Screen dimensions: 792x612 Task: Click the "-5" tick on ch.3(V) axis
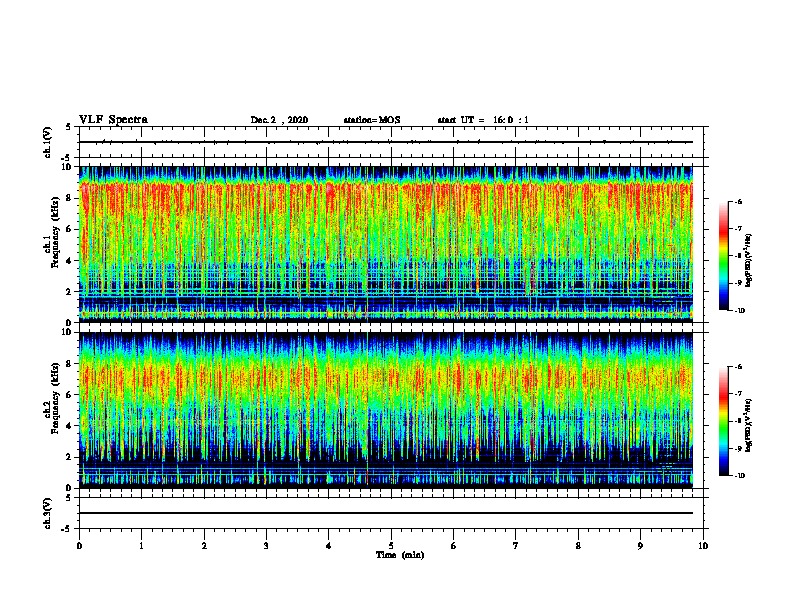click(x=68, y=529)
